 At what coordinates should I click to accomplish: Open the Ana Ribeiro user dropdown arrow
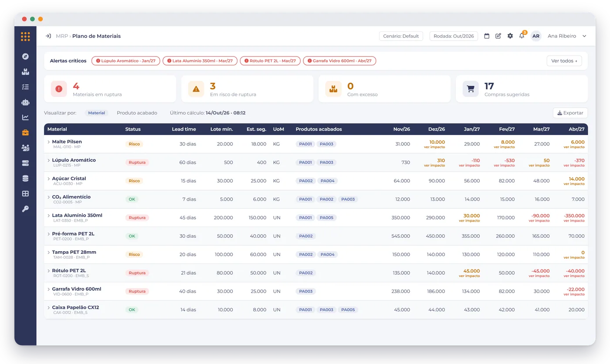[584, 36]
